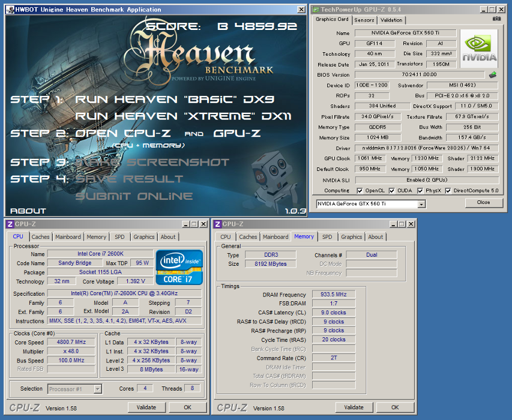
Task: Toggle the DirectCompute 5.0 checkbox
Action: pos(448,191)
